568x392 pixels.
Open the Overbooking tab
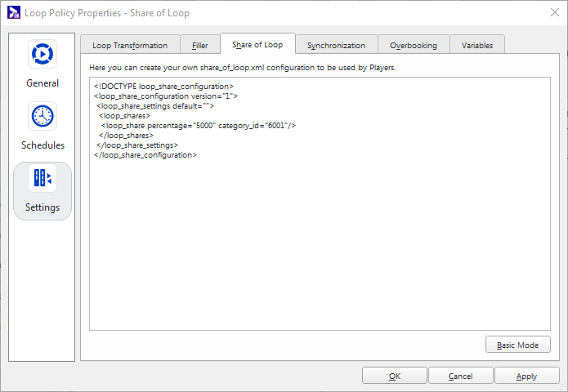(x=414, y=45)
